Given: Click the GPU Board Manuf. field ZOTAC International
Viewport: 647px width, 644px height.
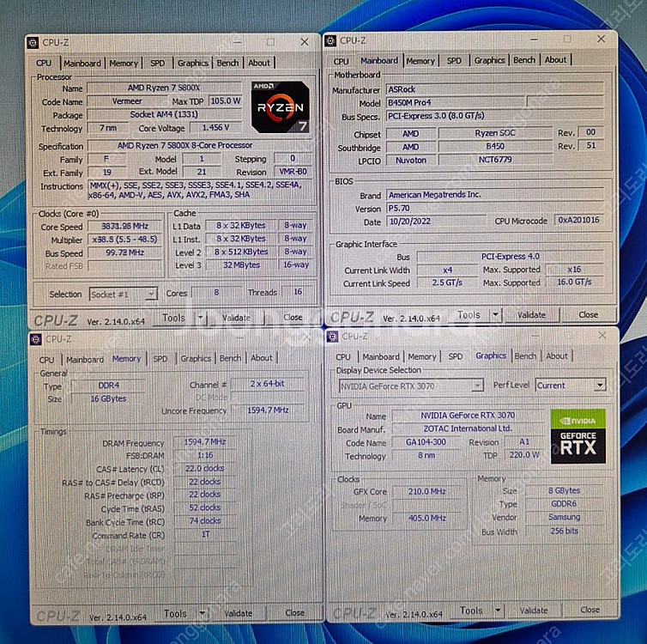Looking at the screenshot, I should [468, 429].
